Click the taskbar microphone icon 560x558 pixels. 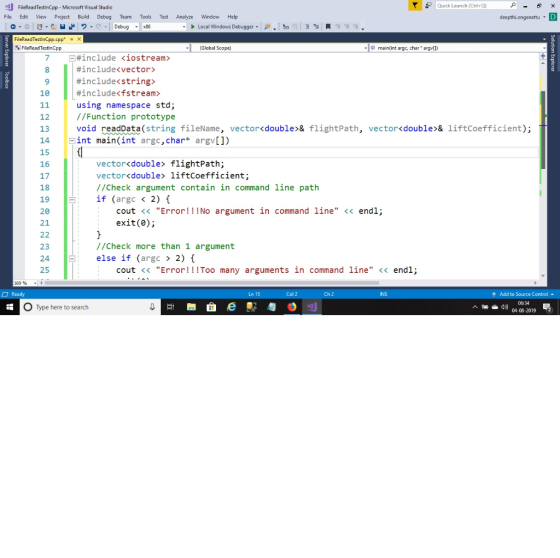(x=152, y=307)
